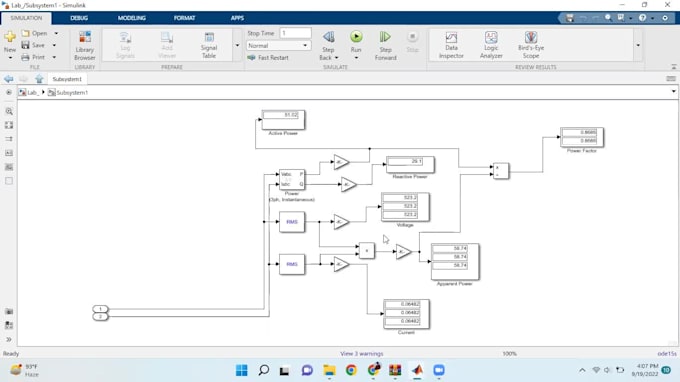Open the weather widget showing 93°F

coord(25,370)
